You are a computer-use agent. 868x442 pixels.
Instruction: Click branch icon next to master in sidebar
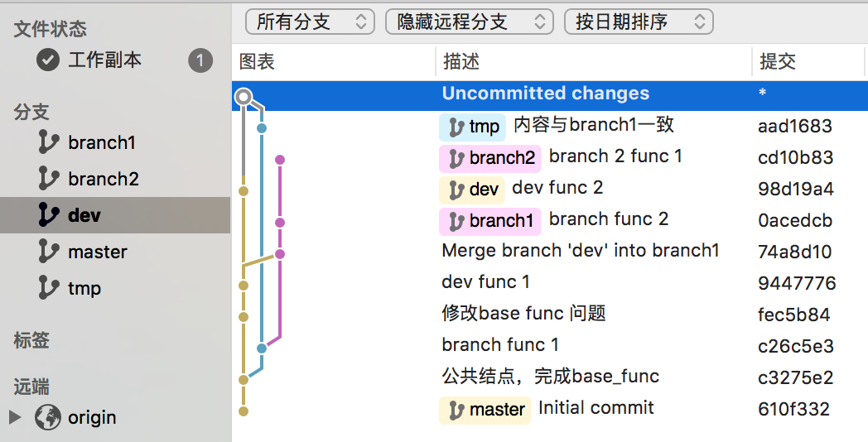coord(49,252)
